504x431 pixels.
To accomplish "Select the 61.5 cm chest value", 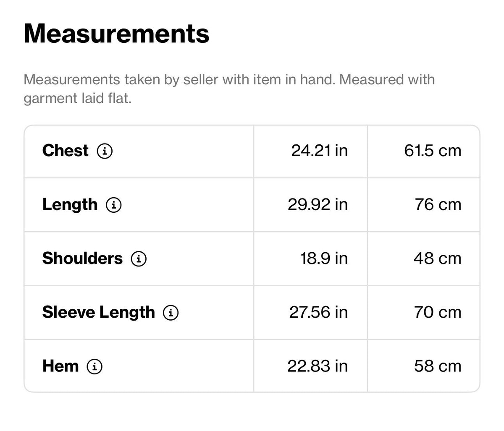I will pos(433,151).
